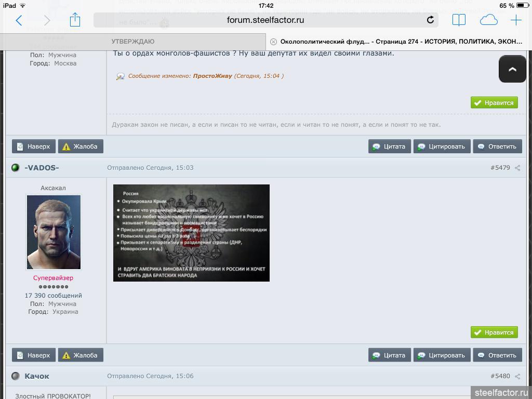Click Цитировать under the ПростоЖиву post
Viewport: 532px width, 399px height.
click(x=442, y=146)
